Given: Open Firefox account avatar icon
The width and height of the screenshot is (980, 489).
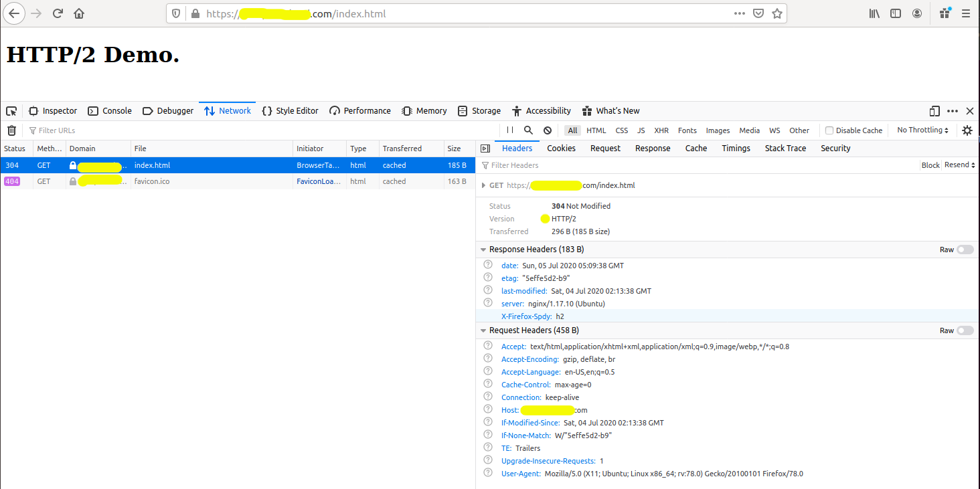Looking at the screenshot, I should pos(917,13).
